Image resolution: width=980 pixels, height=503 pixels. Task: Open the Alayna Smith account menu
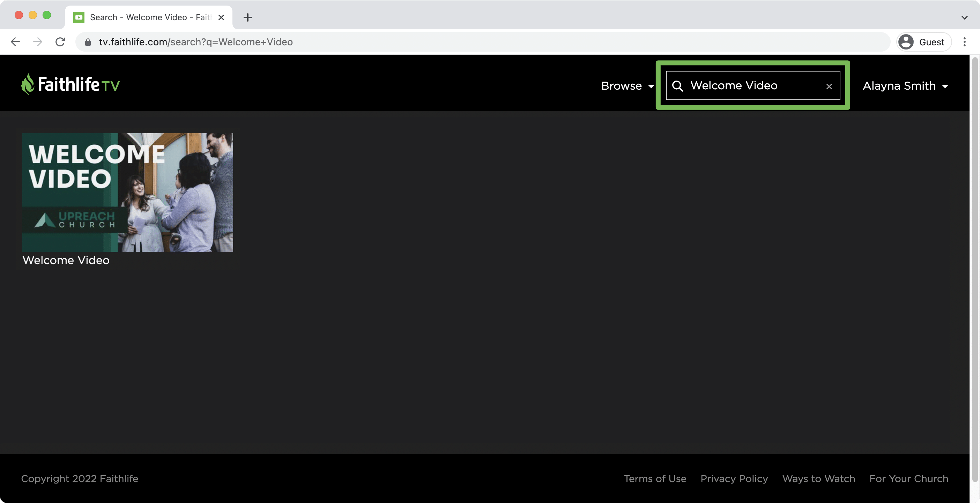pyautogui.click(x=905, y=86)
